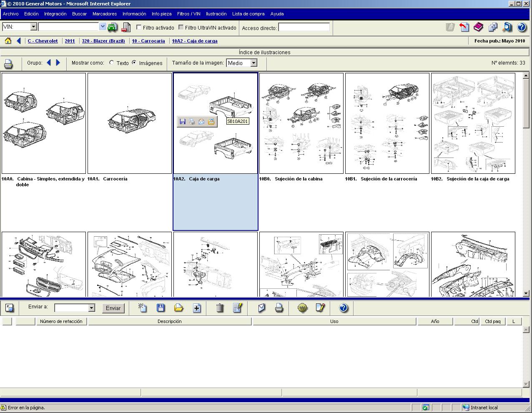Click the red arrow document icon
Viewport: 532px width, 413px height.
pyautogui.click(x=464, y=28)
